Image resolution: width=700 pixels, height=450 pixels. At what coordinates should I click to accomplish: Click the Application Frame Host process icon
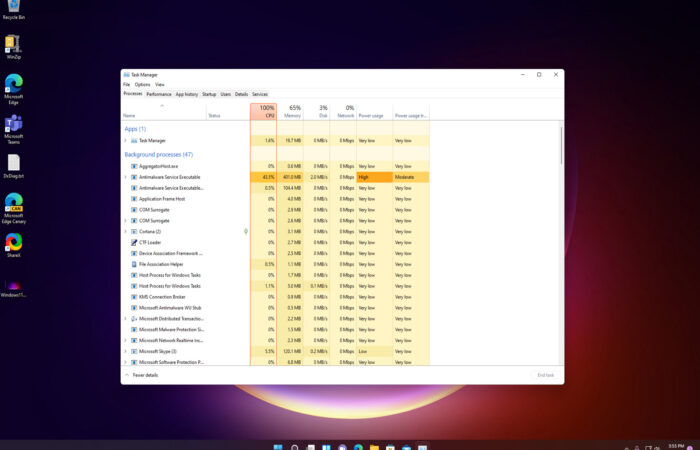pyautogui.click(x=134, y=199)
